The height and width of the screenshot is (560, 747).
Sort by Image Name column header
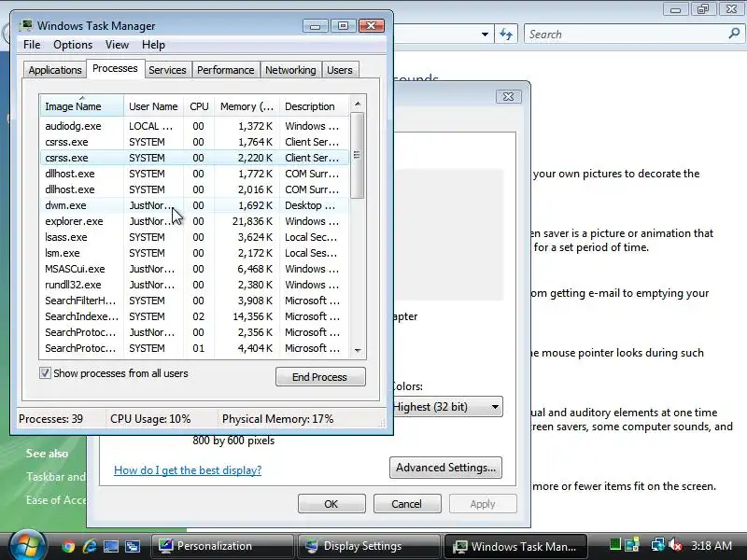pos(81,106)
